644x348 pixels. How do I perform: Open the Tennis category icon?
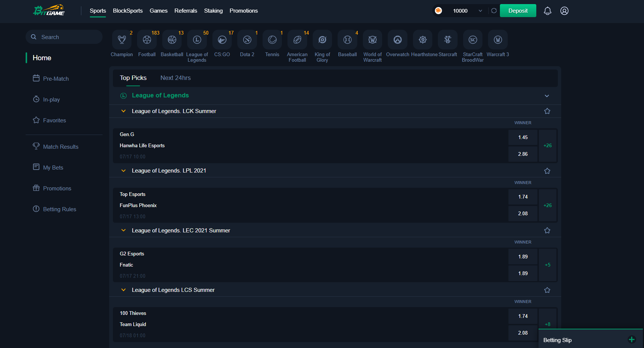click(x=272, y=40)
